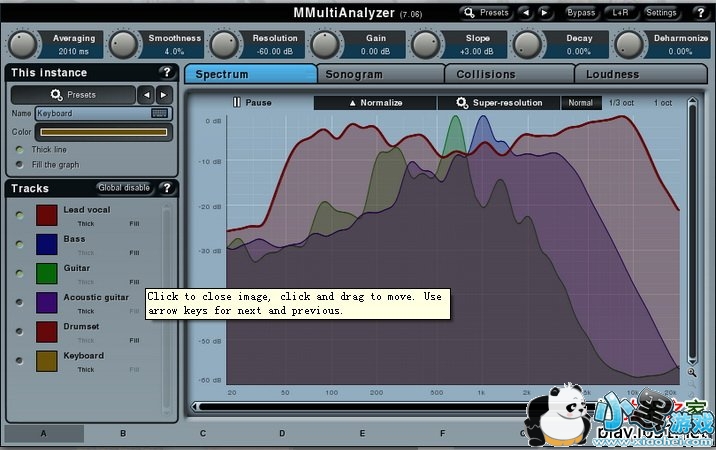The height and width of the screenshot is (450, 716).
Task: Open the Settings window
Action: pyautogui.click(x=661, y=13)
